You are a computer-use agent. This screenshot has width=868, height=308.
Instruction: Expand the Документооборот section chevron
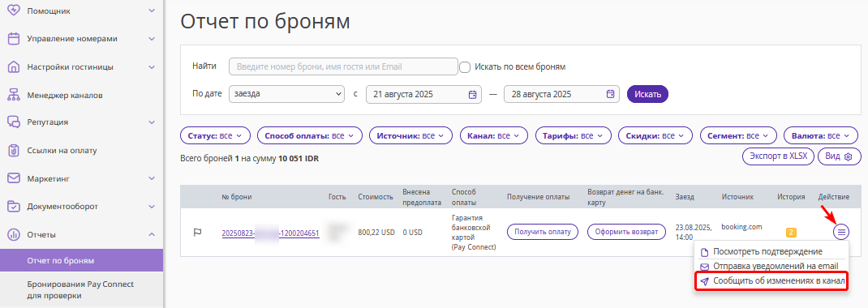(x=152, y=206)
